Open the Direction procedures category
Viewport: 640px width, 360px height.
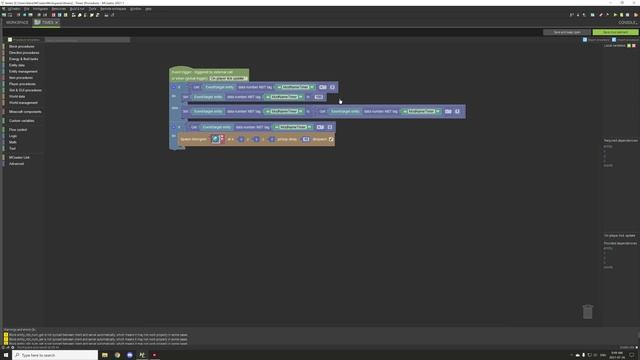pyautogui.click(x=24, y=53)
